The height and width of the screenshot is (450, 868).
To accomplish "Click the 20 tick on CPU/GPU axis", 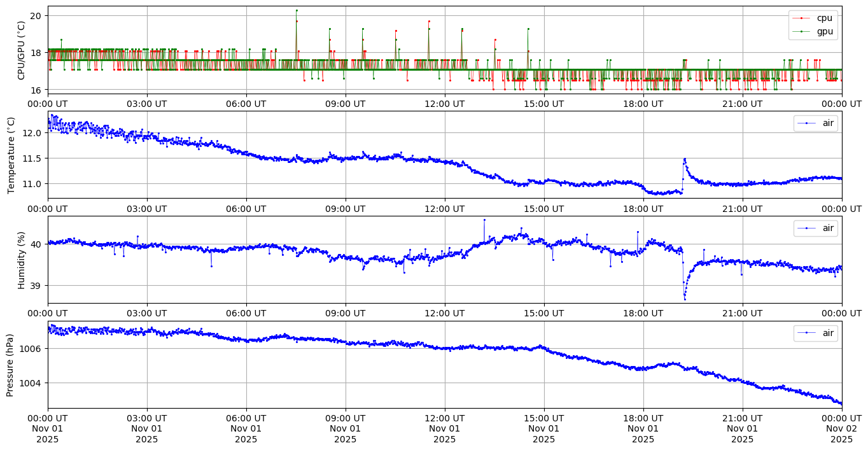I will point(36,15).
